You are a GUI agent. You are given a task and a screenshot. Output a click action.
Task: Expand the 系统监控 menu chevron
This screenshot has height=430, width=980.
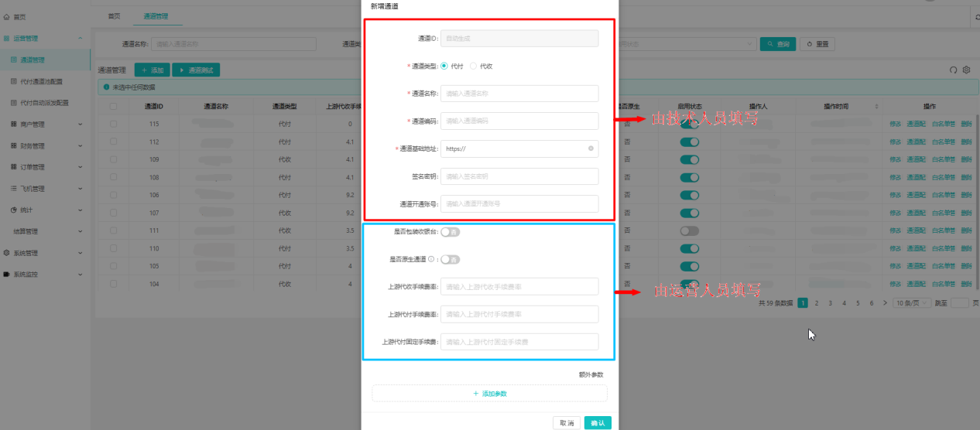click(x=81, y=274)
